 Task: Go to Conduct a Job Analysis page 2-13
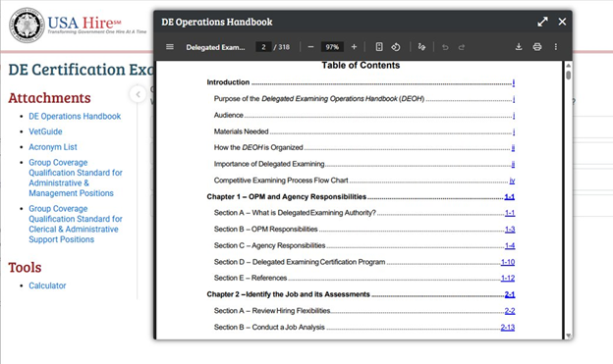tap(508, 328)
